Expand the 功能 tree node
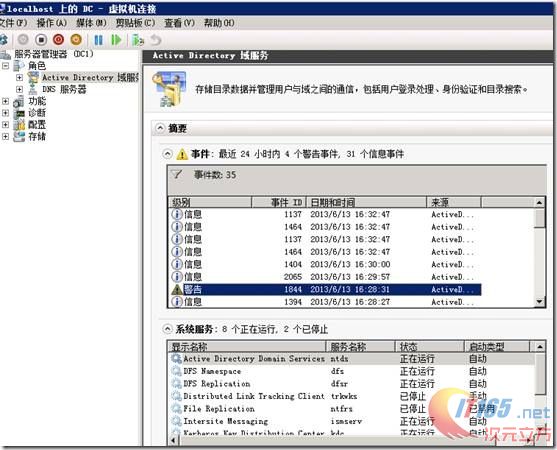Image resolution: width=557 pixels, height=450 pixels. pos(5,101)
